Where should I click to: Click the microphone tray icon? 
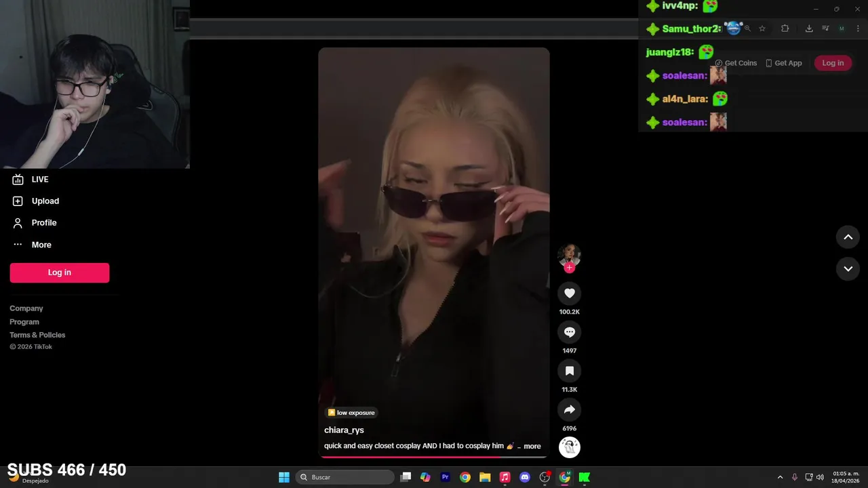[795, 477]
